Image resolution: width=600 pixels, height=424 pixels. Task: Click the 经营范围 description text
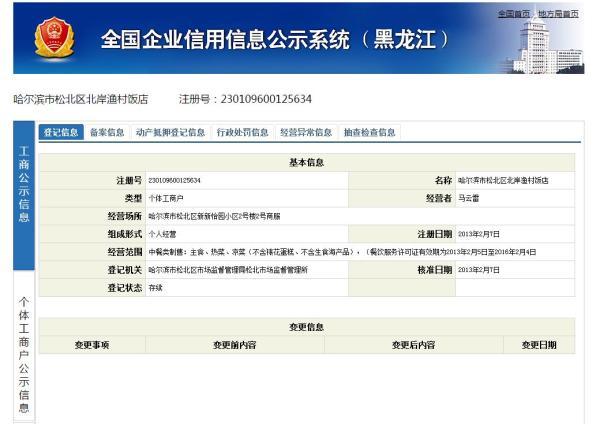[x=342, y=252]
